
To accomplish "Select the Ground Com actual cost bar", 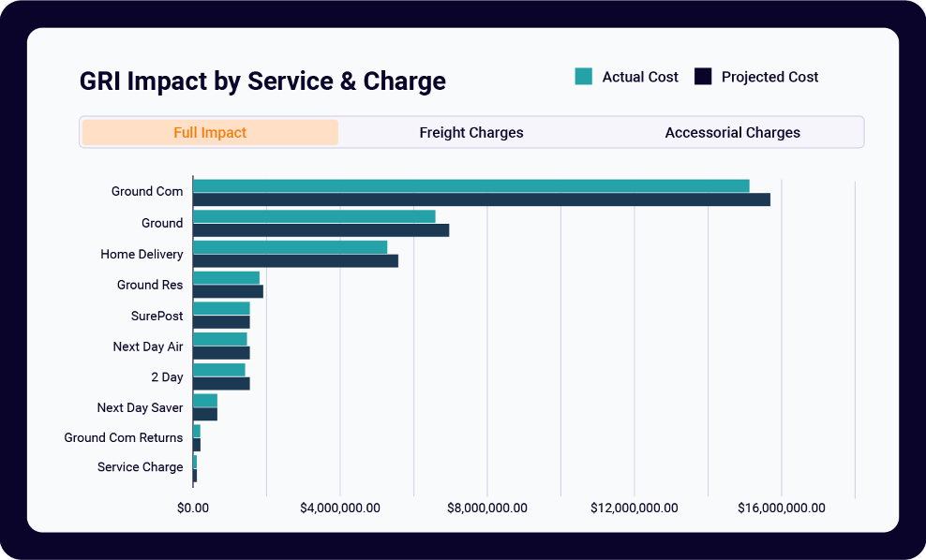I will click(469, 184).
